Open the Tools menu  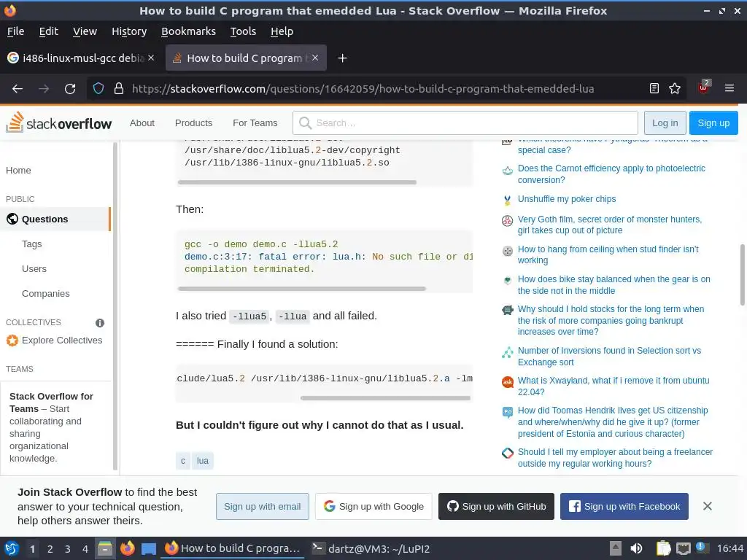(x=243, y=31)
